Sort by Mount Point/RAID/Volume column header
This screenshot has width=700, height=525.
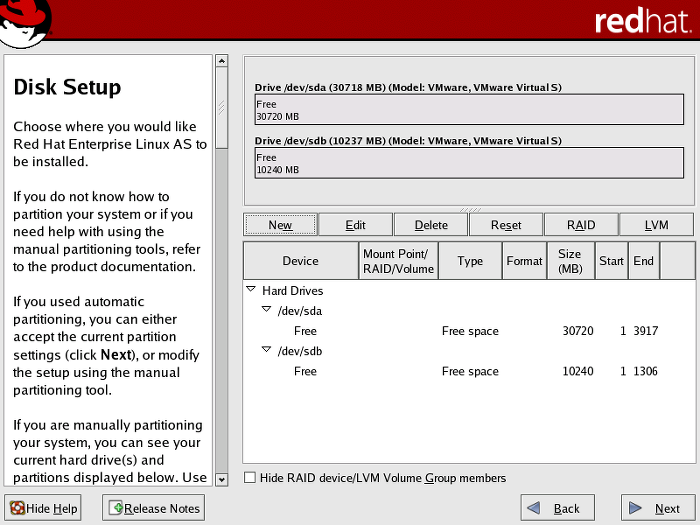(x=398, y=261)
